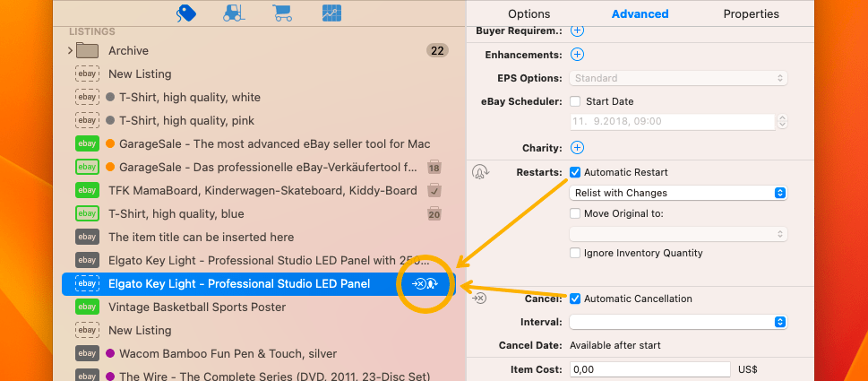868x381 pixels.
Task: Enable the Move Original to checkbox
Action: (575, 213)
